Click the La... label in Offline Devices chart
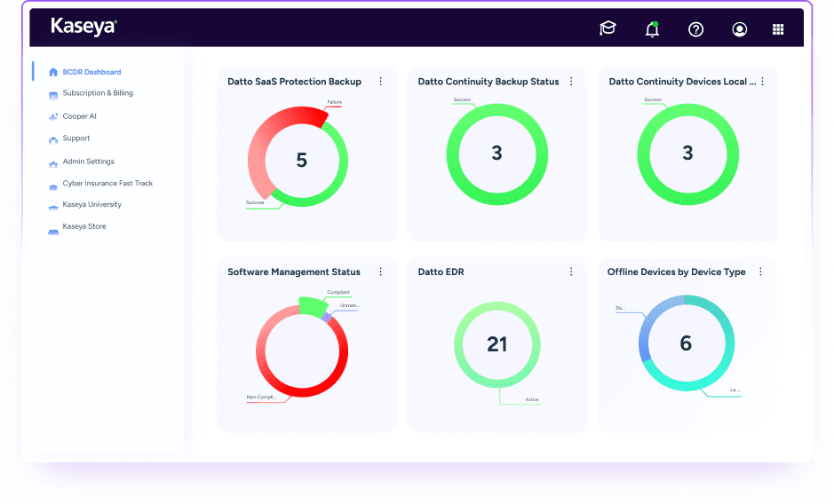The height and width of the screenshot is (504, 834). click(x=735, y=390)
